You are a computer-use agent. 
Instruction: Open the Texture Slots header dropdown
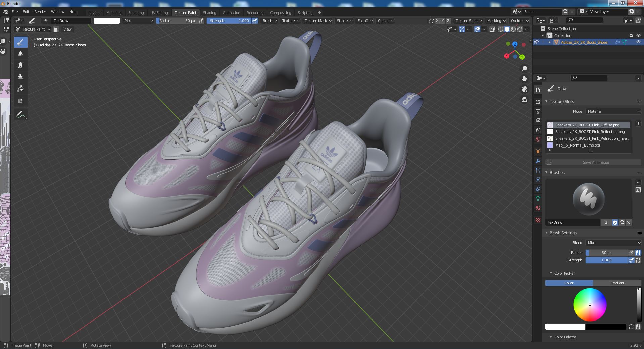(x=468, y=21)
